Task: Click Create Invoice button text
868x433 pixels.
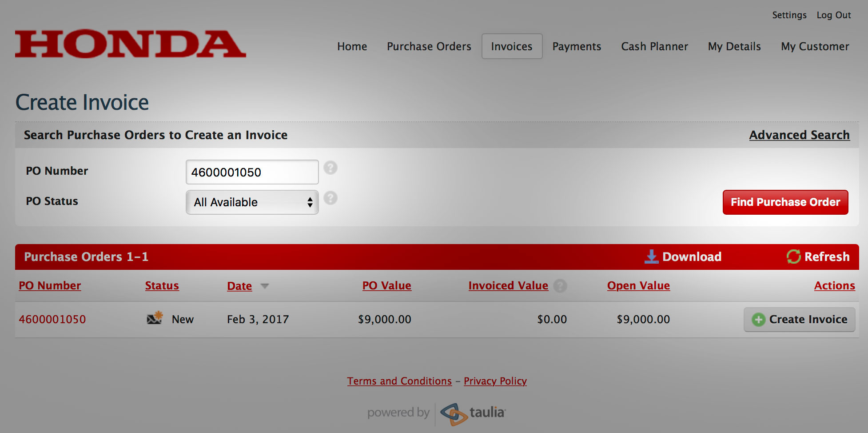Action: coord(808,319)
